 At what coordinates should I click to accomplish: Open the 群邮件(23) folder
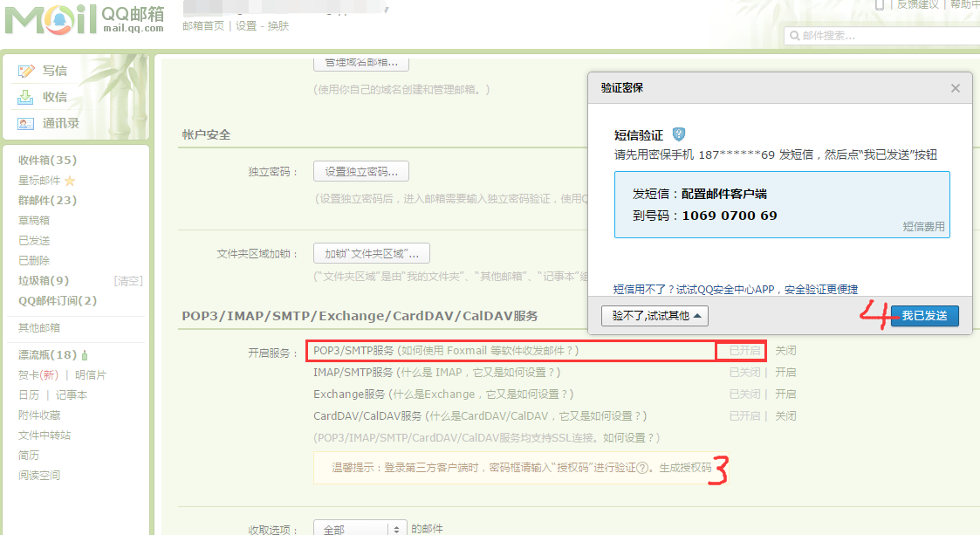(47, 201)
